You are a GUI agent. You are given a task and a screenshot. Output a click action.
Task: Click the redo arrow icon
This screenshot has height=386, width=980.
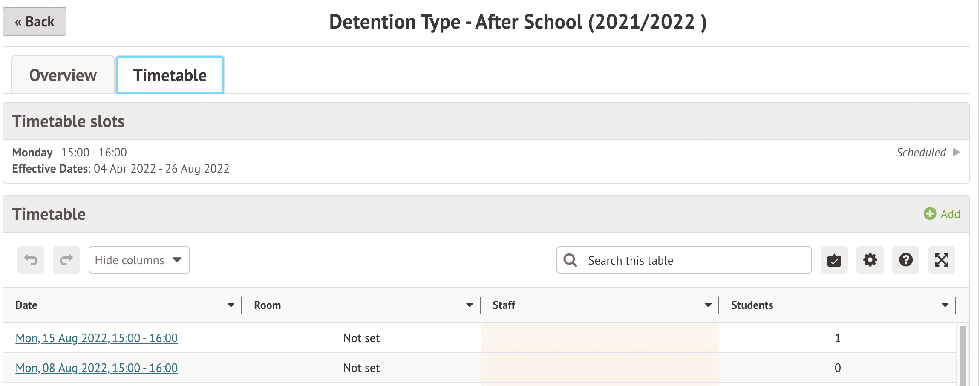(x=66, y=260)
